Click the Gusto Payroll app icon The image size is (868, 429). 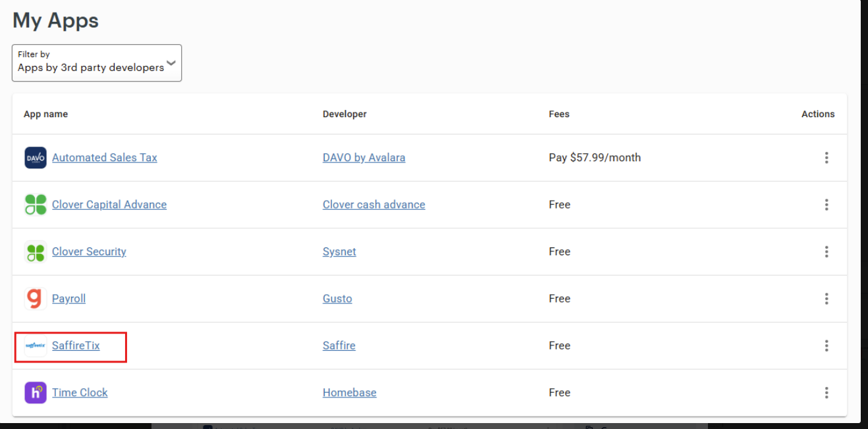[x=36, y=299]
